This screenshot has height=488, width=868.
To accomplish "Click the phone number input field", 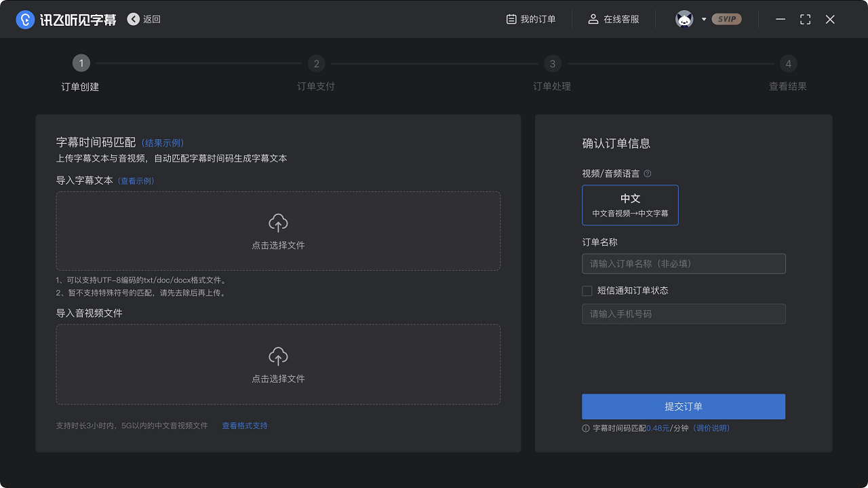I will [684, 314].
